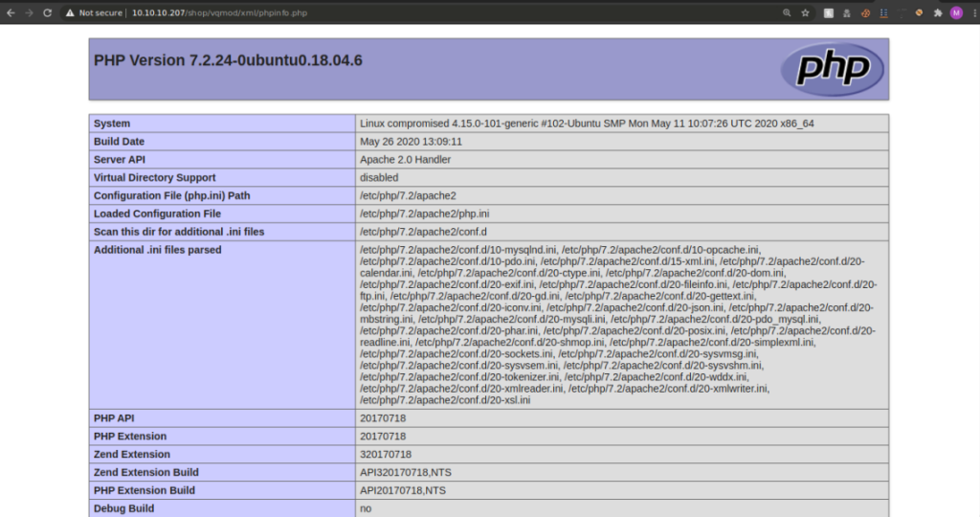Click the Debug Build value no
Screen dimensions: 980x517
(x=366, y=509)
